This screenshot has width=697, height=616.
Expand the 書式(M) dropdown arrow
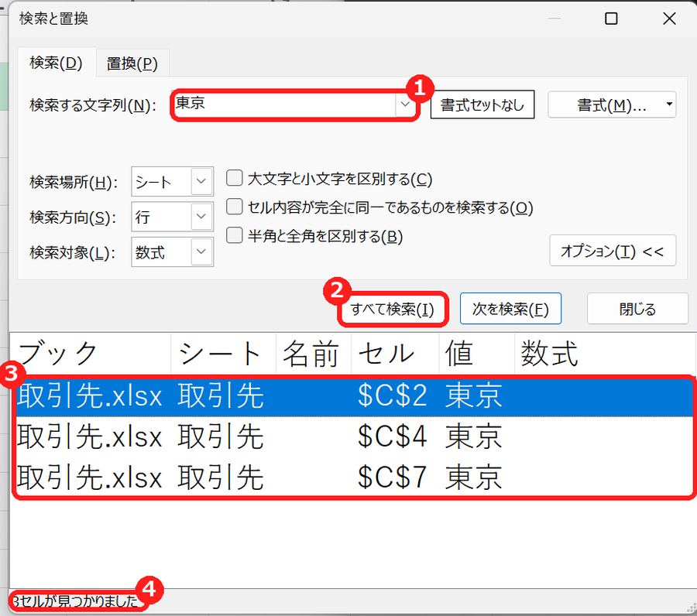click(x=669, y=104)
